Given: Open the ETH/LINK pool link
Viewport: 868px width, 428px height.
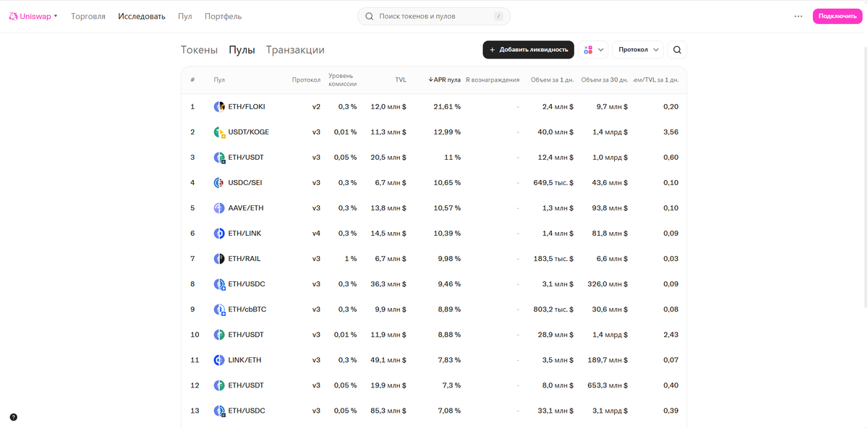Looking at the screenshot, I should pos(244,234).
